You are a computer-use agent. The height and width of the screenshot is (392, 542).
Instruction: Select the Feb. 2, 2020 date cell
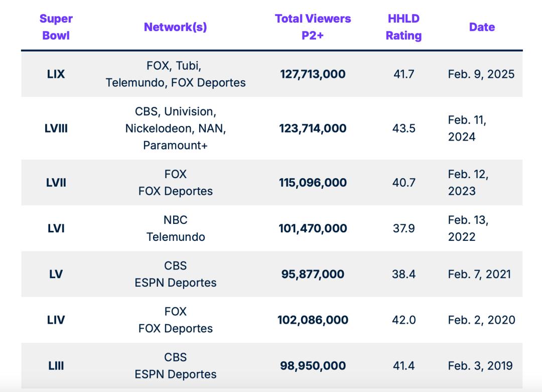pos(481,320)
